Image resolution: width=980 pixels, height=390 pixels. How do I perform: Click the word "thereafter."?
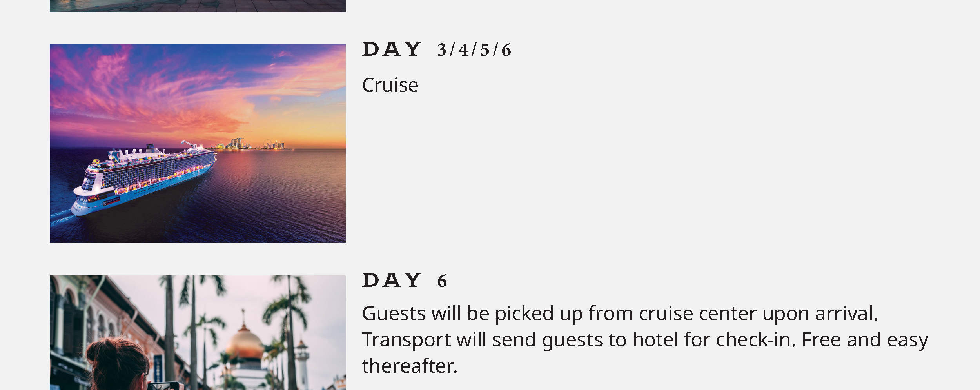(409, 366)
